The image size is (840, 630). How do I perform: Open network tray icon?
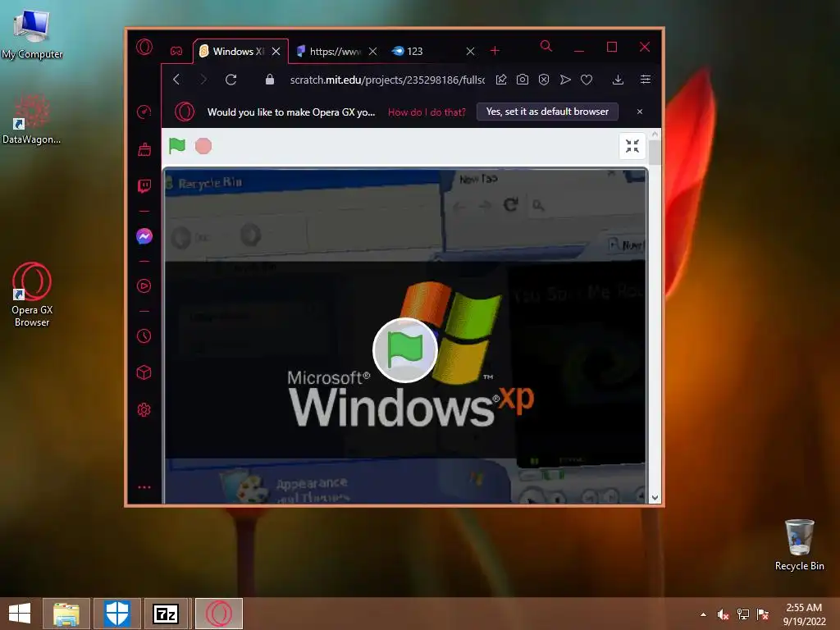[743, 614]
